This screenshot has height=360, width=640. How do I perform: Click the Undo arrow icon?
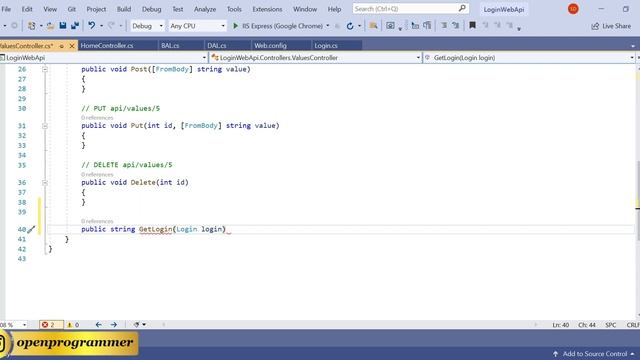click(x=91, y=26)
